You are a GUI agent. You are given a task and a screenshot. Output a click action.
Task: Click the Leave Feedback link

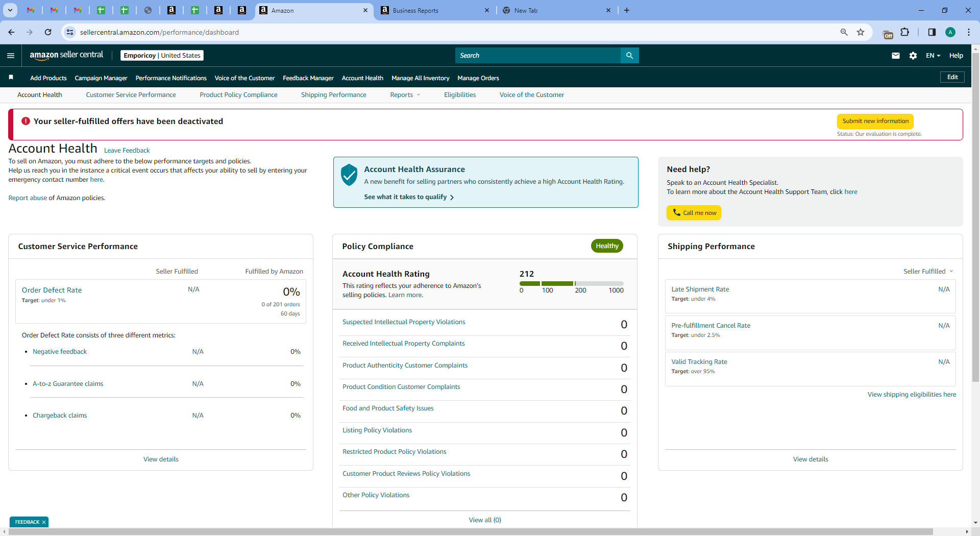click(127, 151)
